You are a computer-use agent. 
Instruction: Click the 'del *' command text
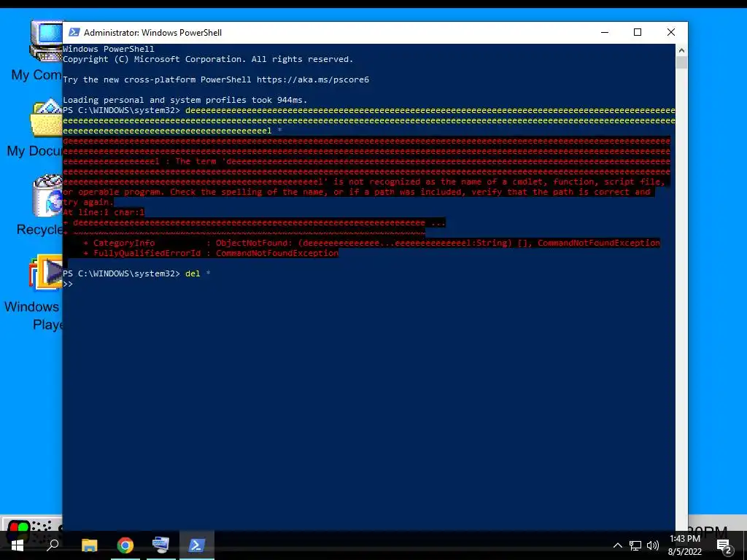[198, 273]
